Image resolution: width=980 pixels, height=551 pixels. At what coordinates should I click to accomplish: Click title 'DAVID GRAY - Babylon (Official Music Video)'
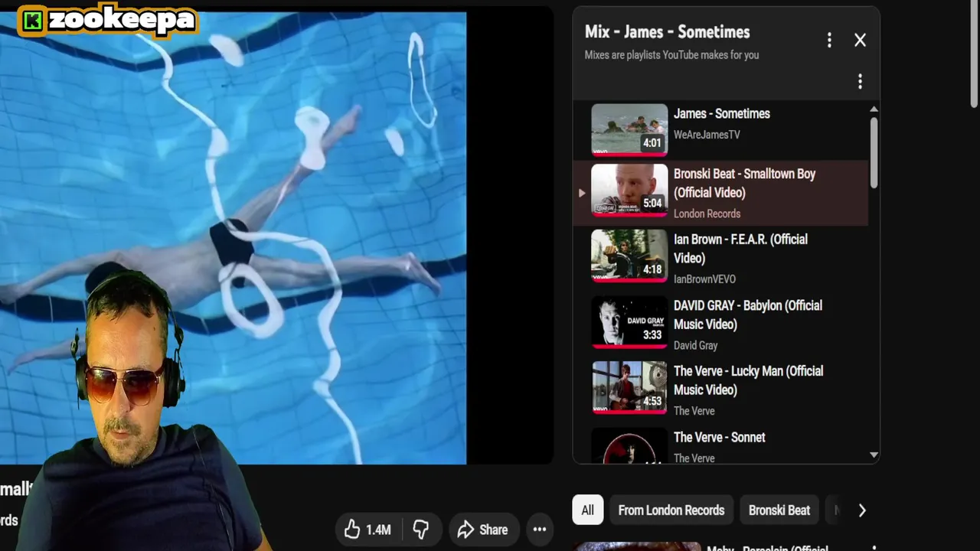[x=748, y=315]
